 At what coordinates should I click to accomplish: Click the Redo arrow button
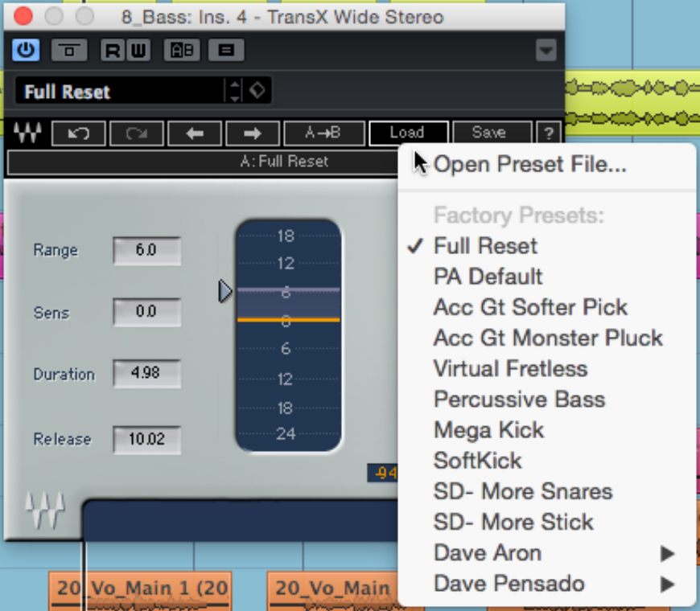(x=137, y=133)
